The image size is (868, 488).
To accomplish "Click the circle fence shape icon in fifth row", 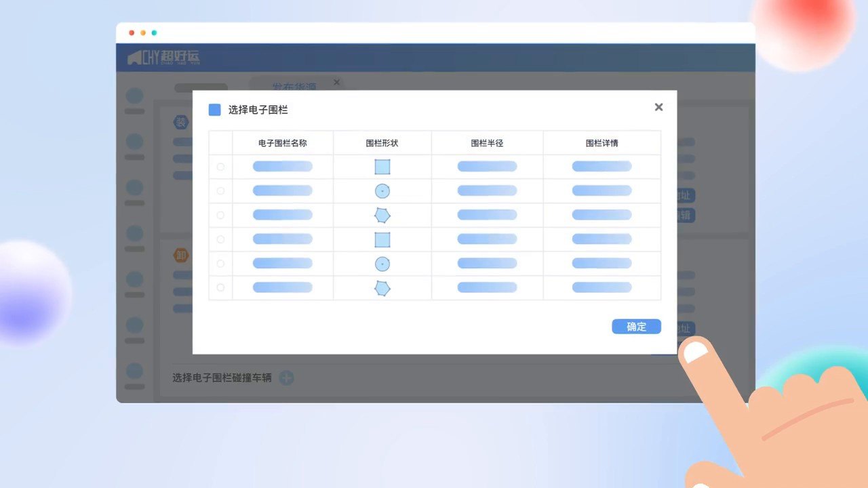I will 382,264.
